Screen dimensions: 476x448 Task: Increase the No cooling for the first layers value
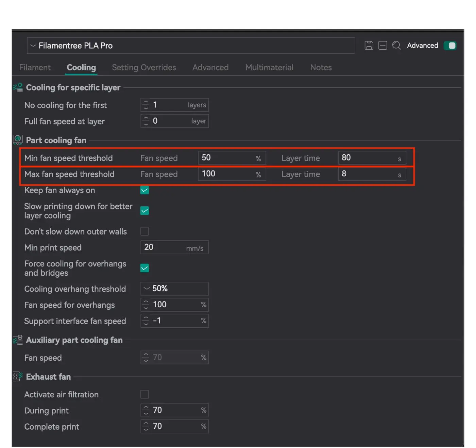(x=146, y=102)
